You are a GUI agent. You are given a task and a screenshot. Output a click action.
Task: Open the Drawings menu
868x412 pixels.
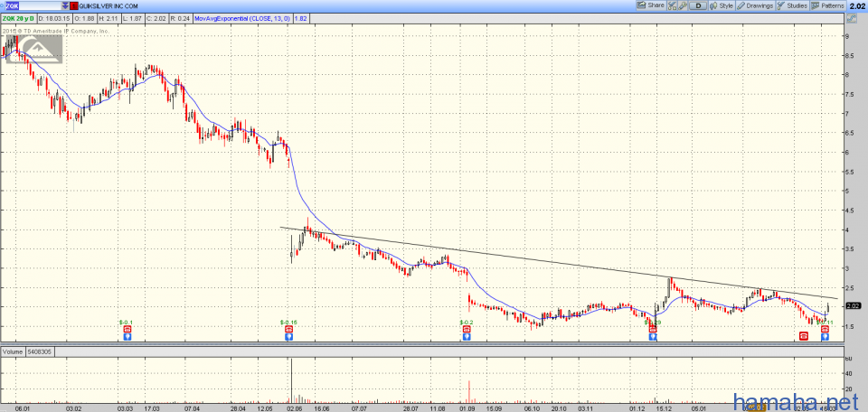click(x=755, y=5)
